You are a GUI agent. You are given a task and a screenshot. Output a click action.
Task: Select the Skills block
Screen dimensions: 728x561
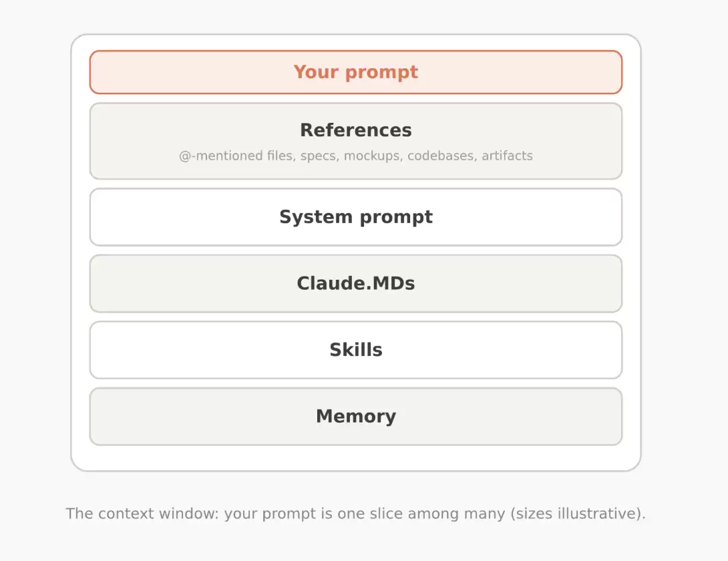click(x=355, y=350)
